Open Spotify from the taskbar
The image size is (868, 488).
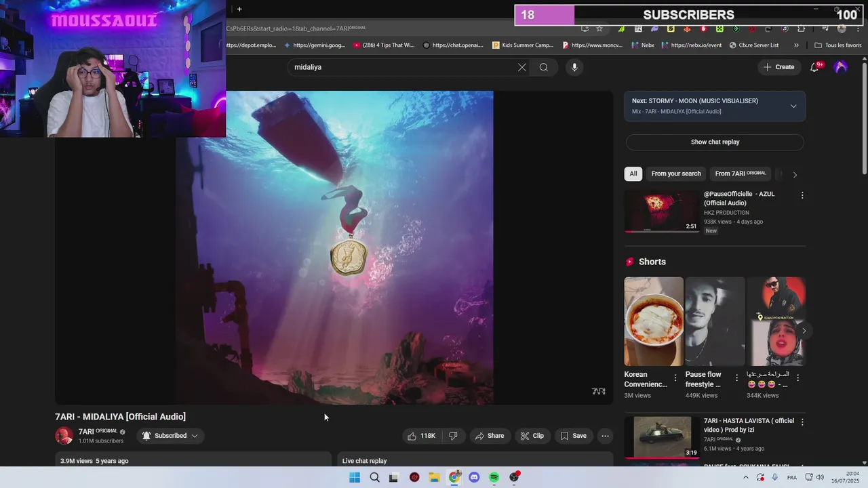pos(494,477)
